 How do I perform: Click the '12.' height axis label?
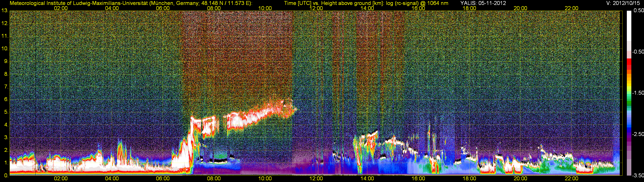(x=5, y=23)
